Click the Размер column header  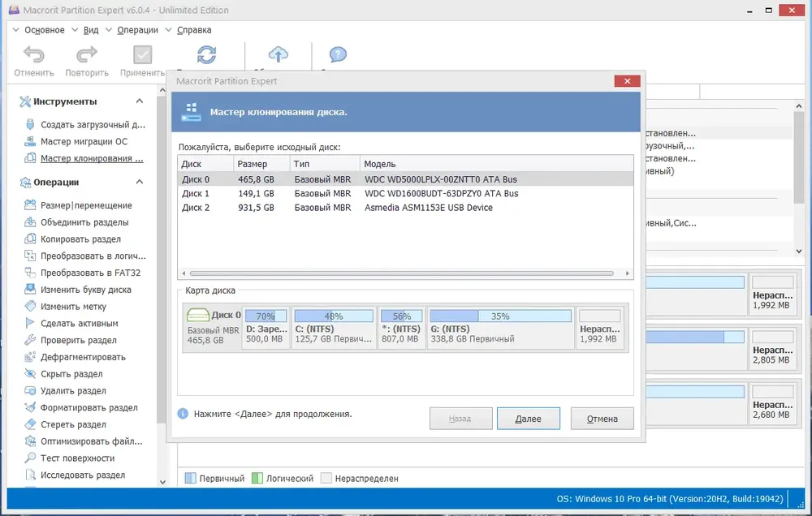[x=261, y=164]
